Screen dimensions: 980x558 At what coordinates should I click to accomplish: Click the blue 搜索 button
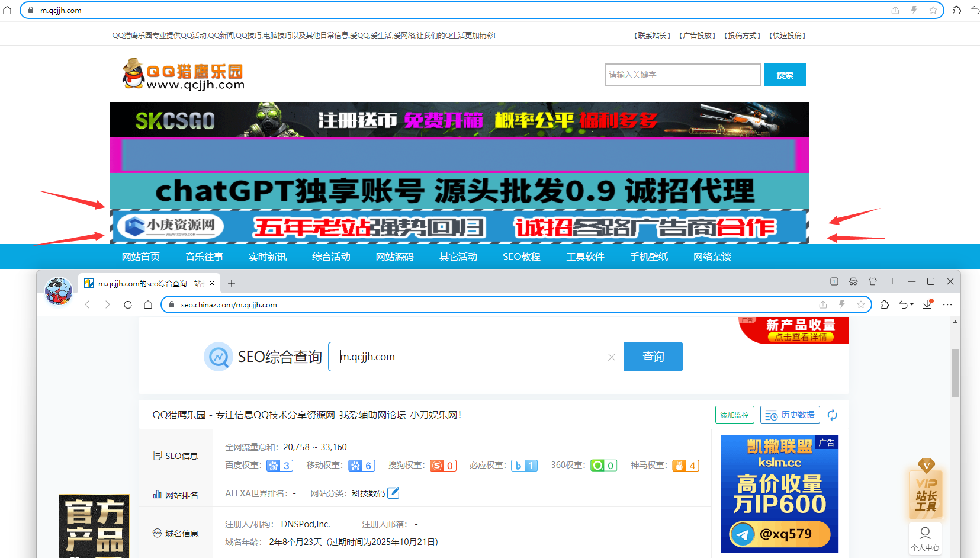coord(785,75)
